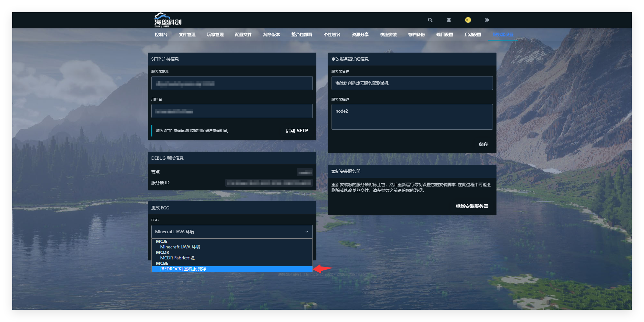Click the 启动 SFTP button
The width and height of the screenshot is (644, 322).
tap(297, 131)
